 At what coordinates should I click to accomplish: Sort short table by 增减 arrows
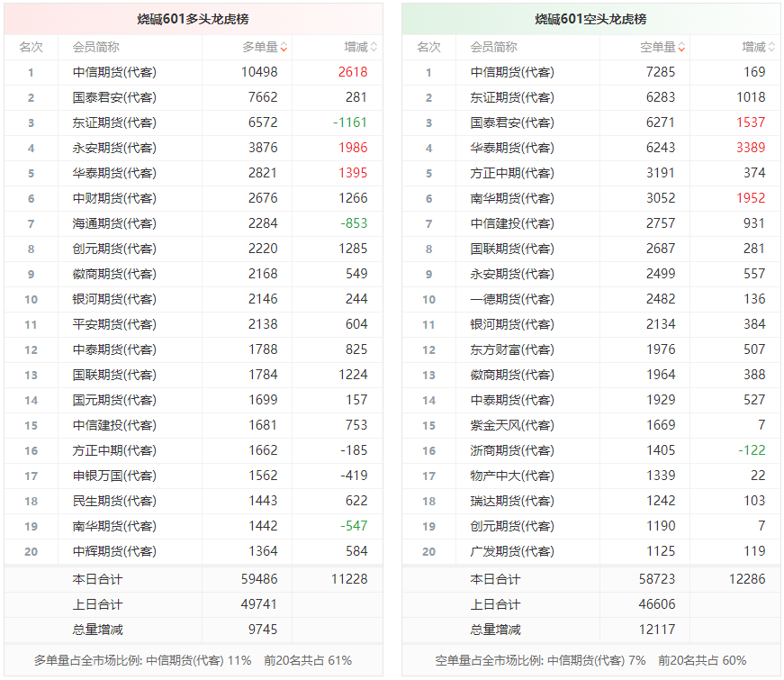point(771,47)
